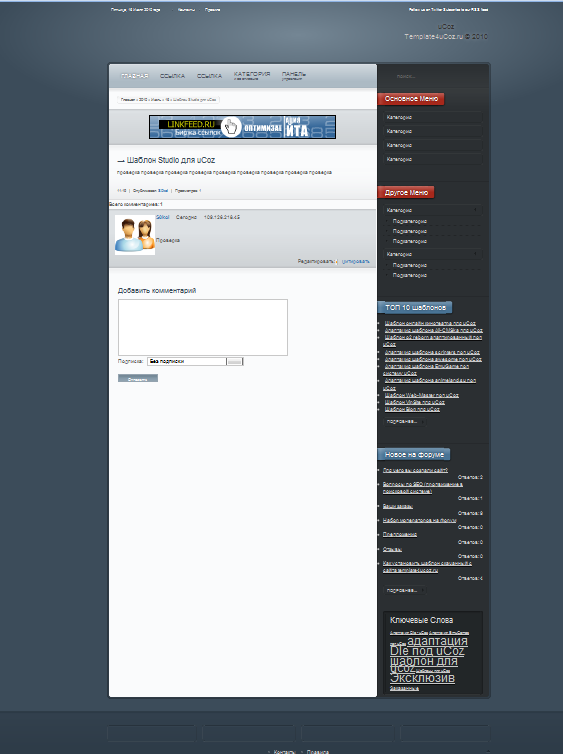Viewport: 563px width, 754px height.
Task: Click подробнее button under Новое на форуме
Action: 404,590
